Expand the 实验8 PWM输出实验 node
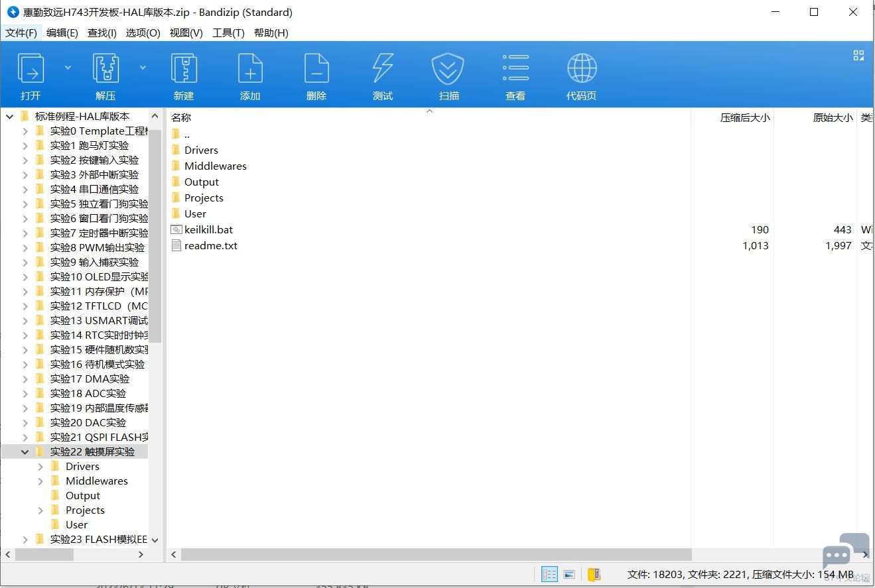The height and width of the screenshot is (588, 875). click(x=25, y=247)
